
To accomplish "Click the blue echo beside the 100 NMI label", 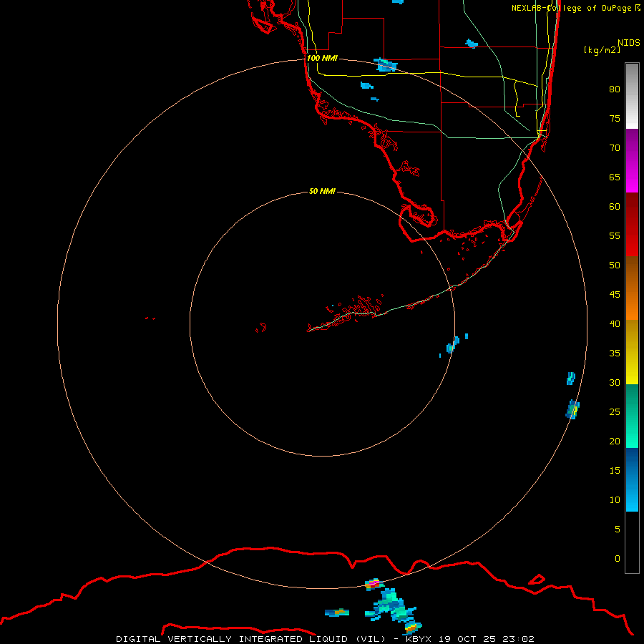I will pos(385,65).
